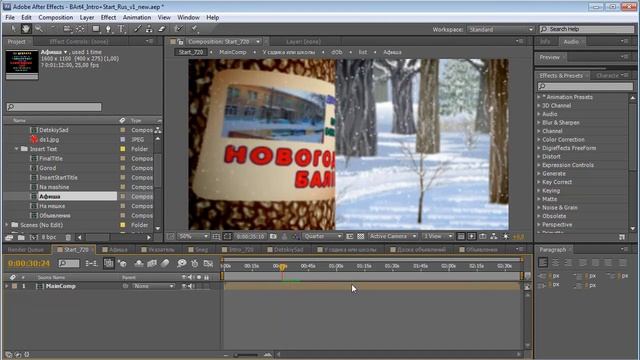Image resolution: width=640 pixels, height=360 pixels.
Task: Select the arrow Selection tool
Action: coord(13,29)
